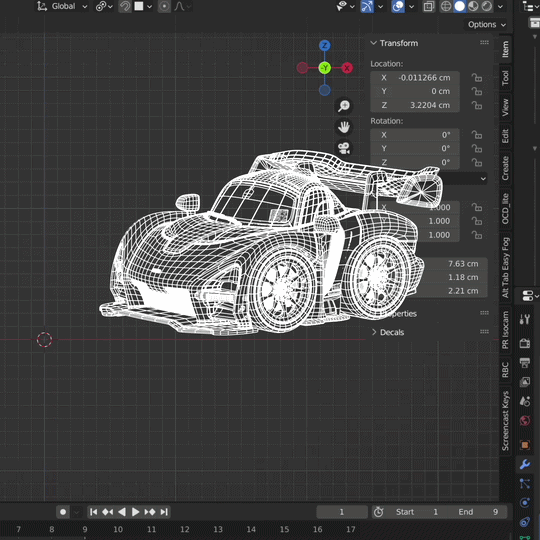This screenshot has width=540, height=540.
Task: Open the Modifiers tab (blue wrench)
Action: pyautogui.click(x=525, y=464)
